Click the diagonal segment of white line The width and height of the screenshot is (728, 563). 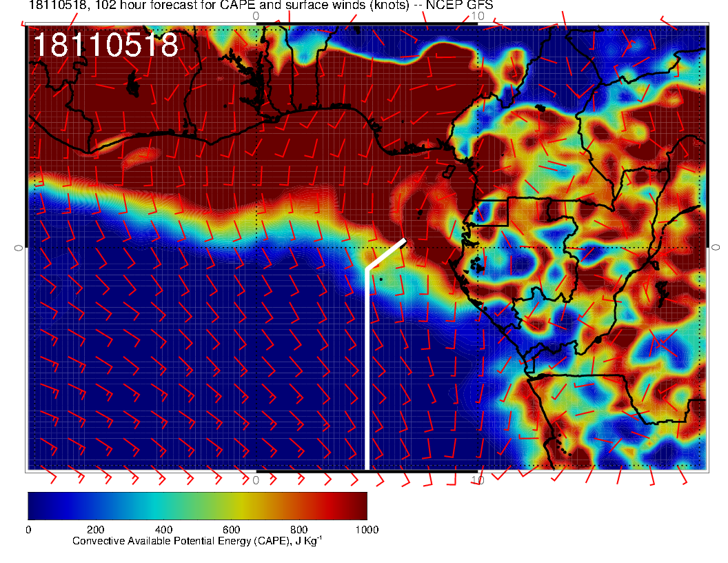(386, 254)
